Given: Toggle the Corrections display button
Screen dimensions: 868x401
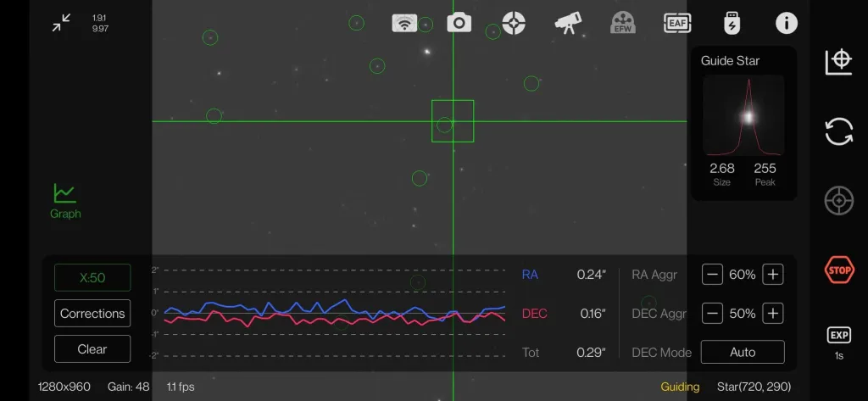Looking at the screenshot, I should (x=92, y=313).
